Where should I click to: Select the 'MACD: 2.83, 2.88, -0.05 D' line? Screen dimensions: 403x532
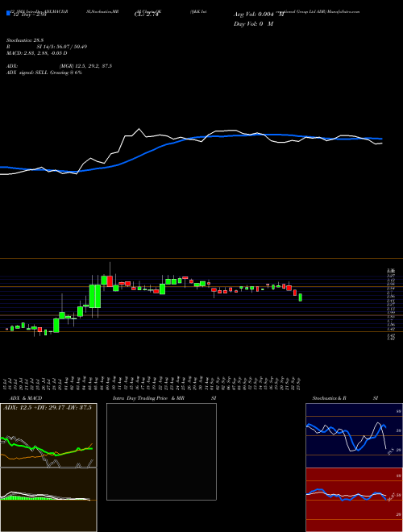[36, 53]
